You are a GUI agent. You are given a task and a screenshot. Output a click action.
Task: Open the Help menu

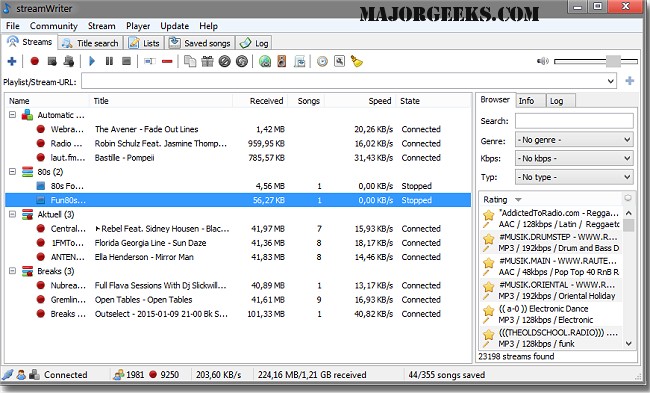(x=209, y=26)
